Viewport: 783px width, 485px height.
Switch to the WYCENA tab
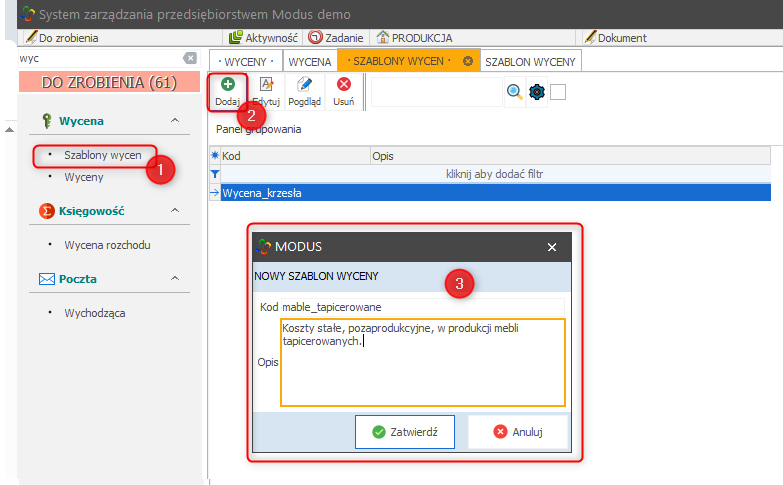[310, 61]
